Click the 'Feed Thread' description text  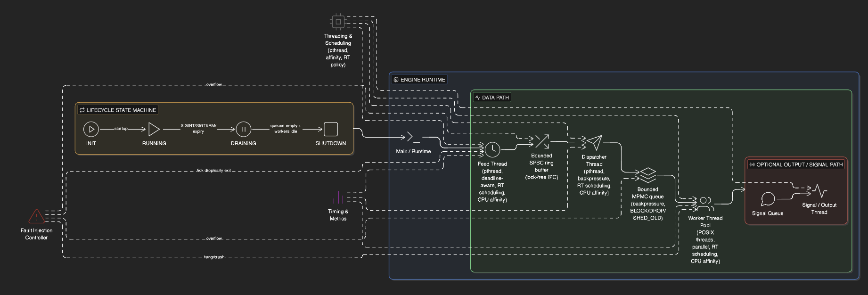(492, 182)
